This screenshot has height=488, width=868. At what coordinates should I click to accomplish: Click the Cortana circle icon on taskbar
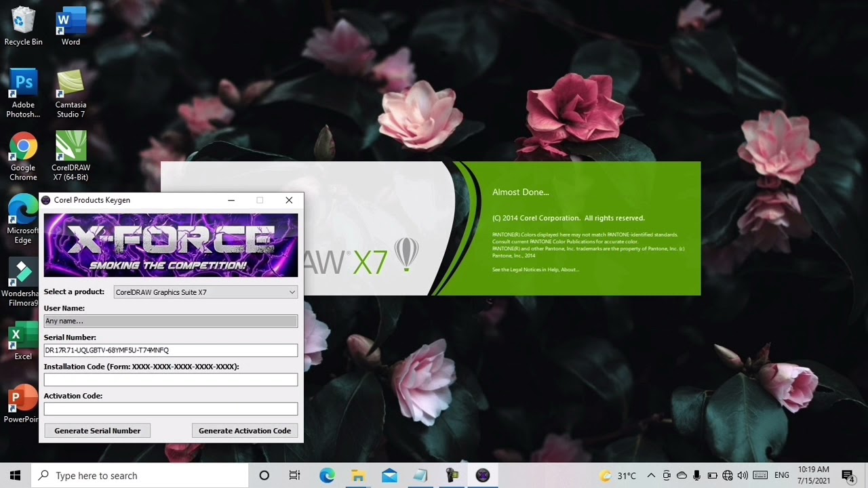[264, 476]
